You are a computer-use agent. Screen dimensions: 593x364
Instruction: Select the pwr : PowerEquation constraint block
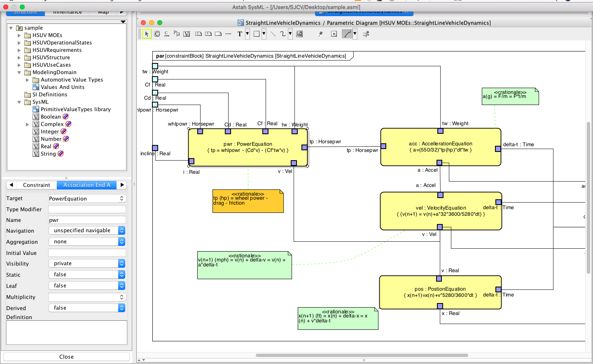248,147
